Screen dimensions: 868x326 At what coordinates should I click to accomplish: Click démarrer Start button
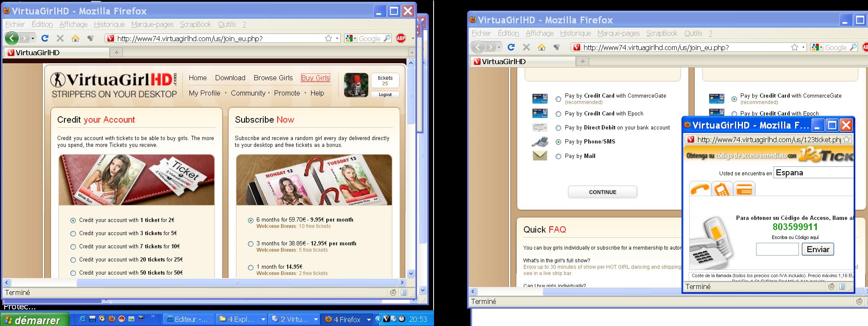pyautogui.click(x=35, y=320)
